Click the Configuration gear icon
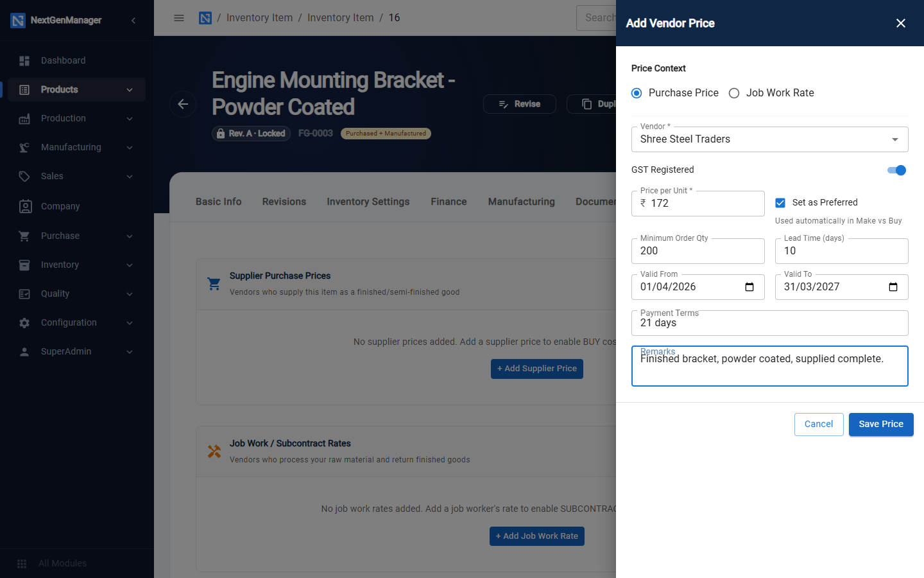This screenshot has height=578, width=924. click(x=24, y=322)
